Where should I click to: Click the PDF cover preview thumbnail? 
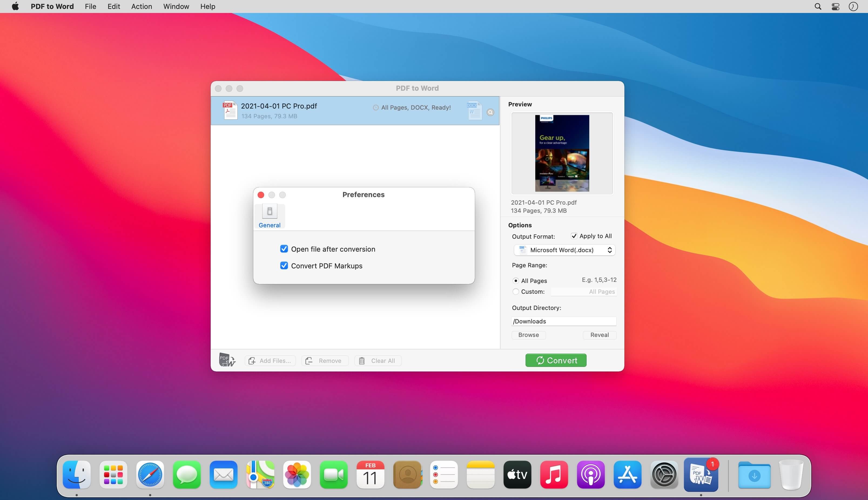562,153
